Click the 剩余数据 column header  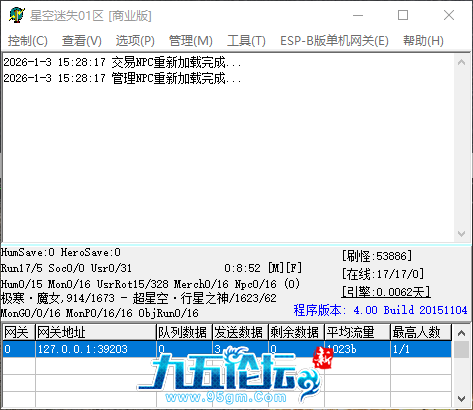tap(296, 332)
